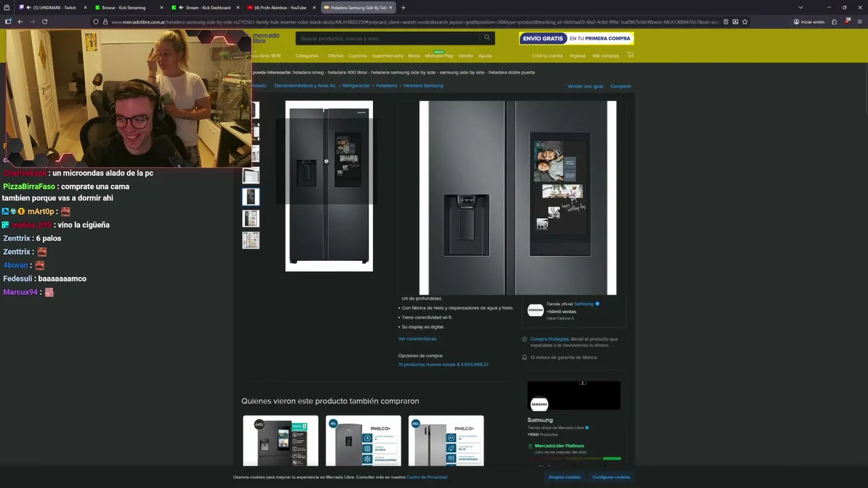The width and height of the screenshot is (868, 488).
Task: Open the sidebar toggle icon in toolbar
Action: [8, 22]
